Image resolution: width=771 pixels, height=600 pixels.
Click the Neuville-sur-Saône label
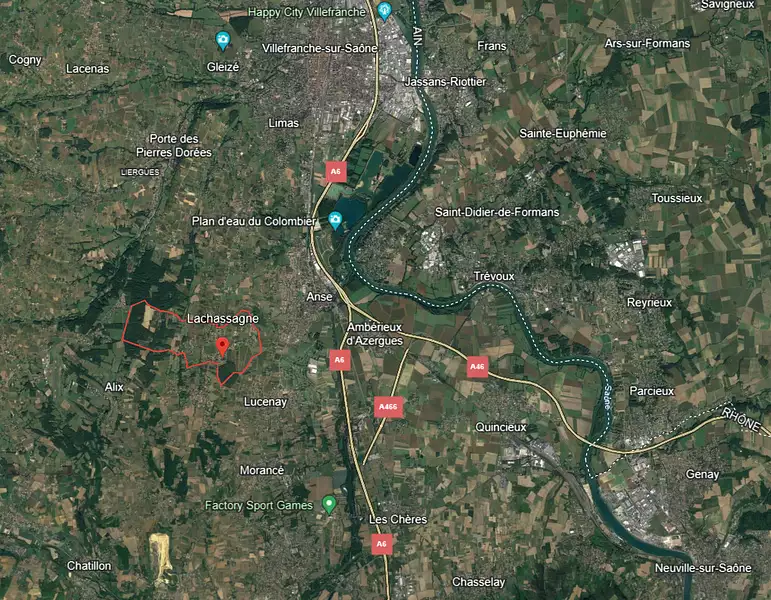[x=703, y=568]
